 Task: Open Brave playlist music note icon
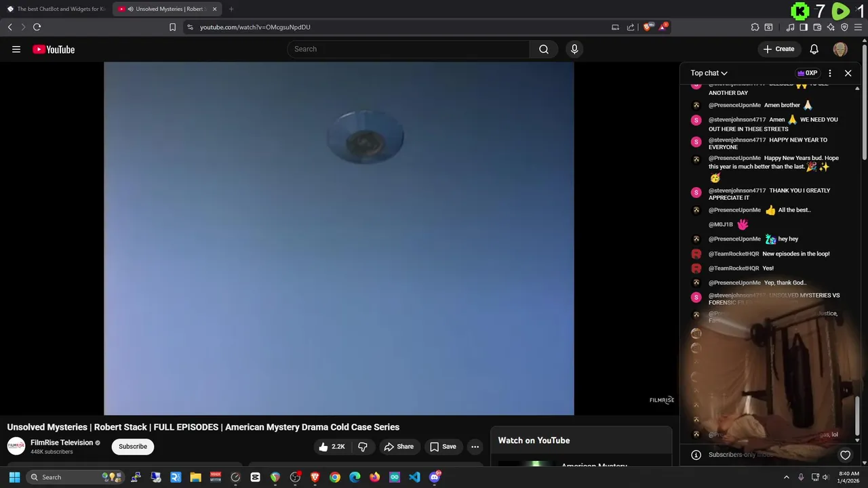pos(791,27)
